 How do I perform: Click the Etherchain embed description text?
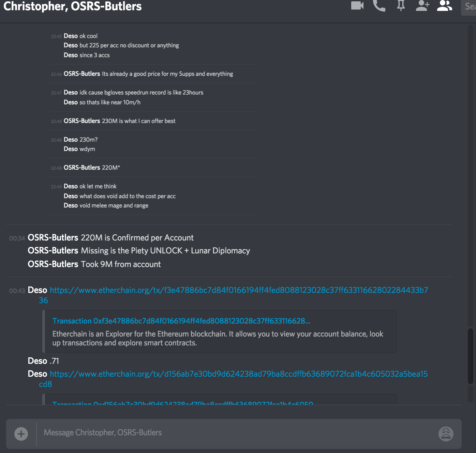point(218,338)
